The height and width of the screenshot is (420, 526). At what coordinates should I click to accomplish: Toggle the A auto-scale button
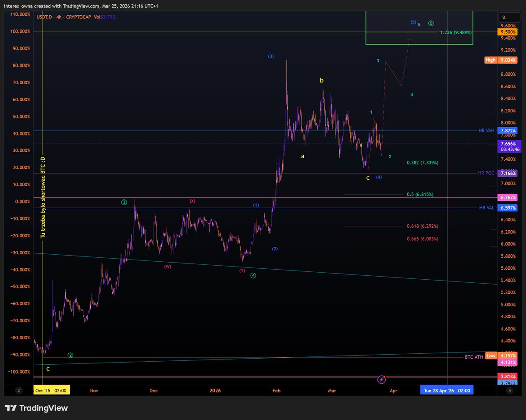coord(510,390)
